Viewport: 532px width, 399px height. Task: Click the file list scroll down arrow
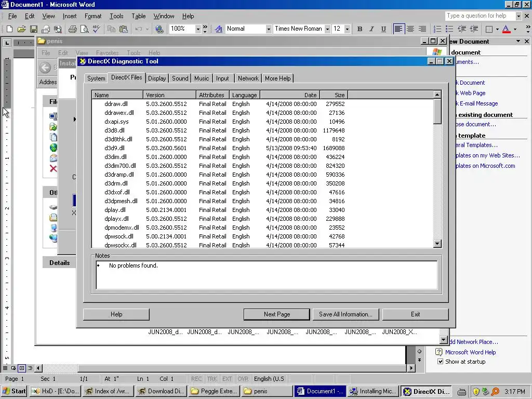click(437, 244)
